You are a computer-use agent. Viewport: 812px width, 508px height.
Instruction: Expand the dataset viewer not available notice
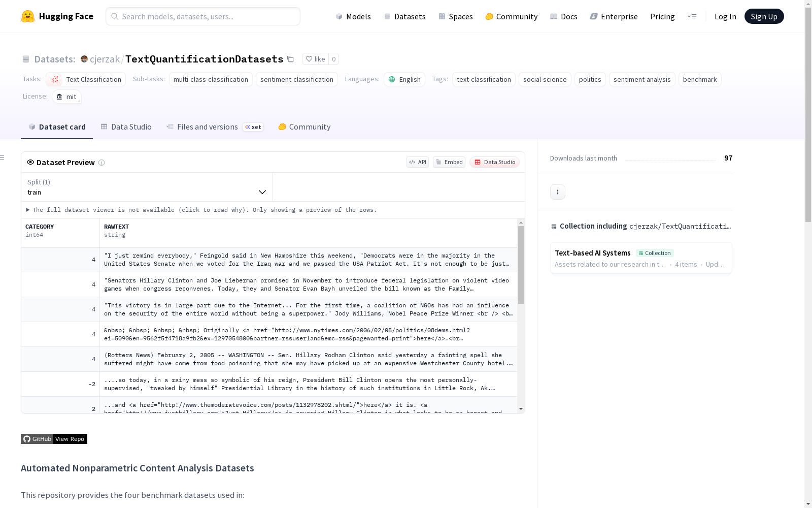click(201, 210)
